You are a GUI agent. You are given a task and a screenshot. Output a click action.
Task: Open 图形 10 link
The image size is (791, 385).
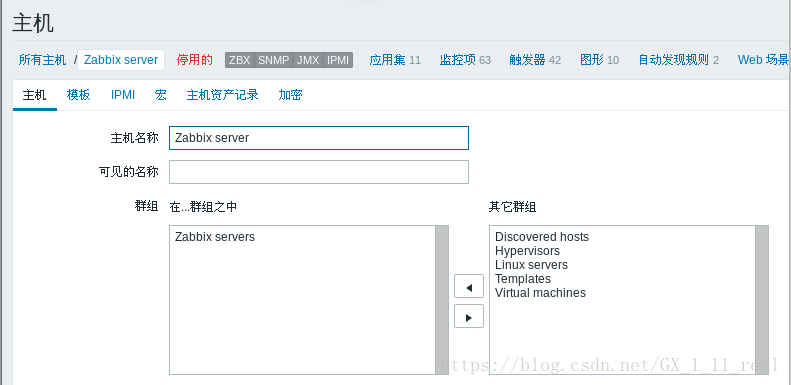pos(599,60)
